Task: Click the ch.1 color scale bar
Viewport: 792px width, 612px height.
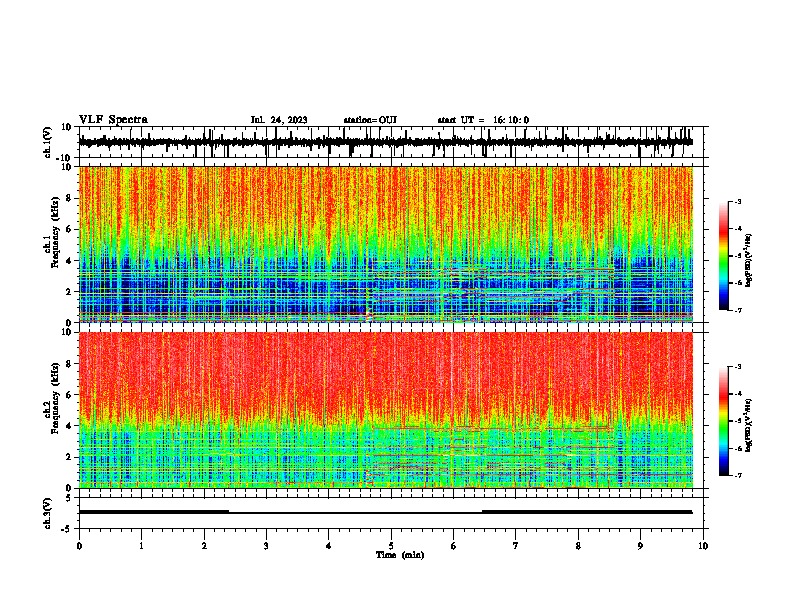Action: [724, 256]
